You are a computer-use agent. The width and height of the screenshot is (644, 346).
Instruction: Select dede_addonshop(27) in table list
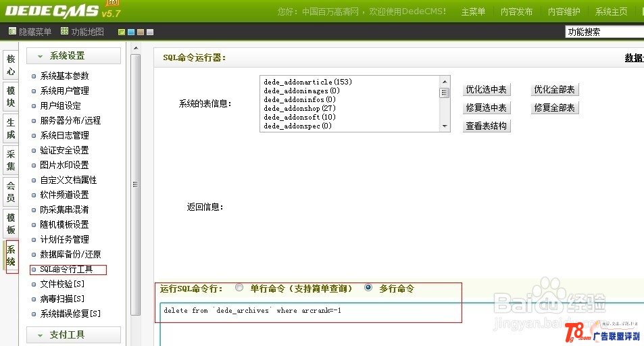[299, 108]
